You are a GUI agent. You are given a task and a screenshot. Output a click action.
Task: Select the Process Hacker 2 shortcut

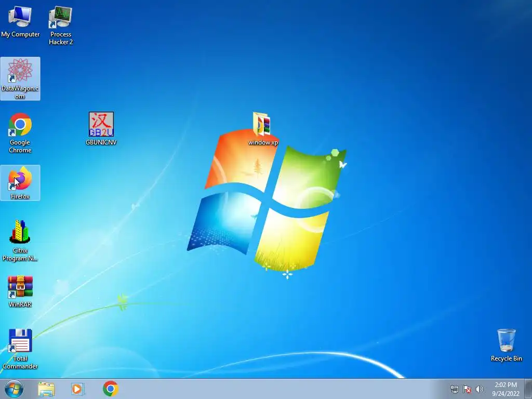click(x=60, y=25)
